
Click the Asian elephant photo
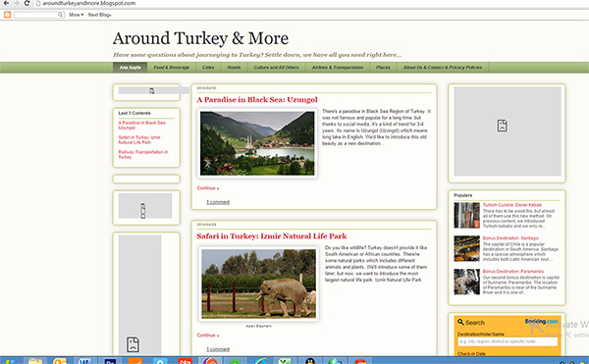[259, 284]
